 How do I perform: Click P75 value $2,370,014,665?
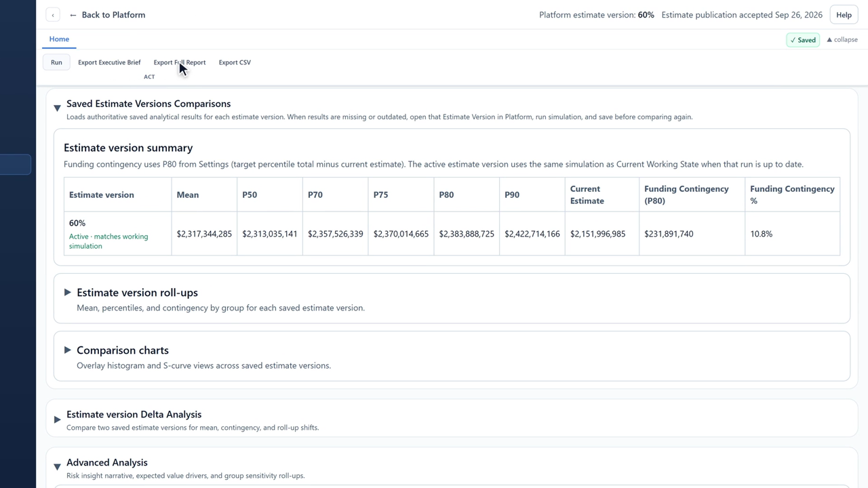401,234
